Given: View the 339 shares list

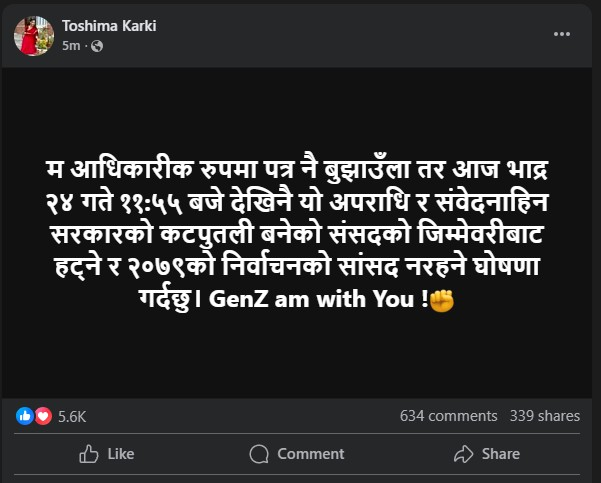Looking at the screenshot, I should point(545,415).
